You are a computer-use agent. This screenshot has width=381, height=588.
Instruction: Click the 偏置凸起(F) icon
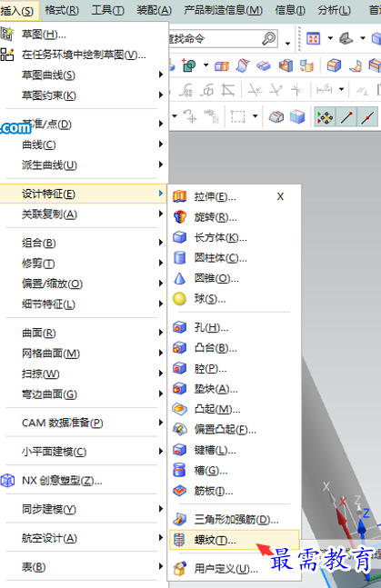179,429
